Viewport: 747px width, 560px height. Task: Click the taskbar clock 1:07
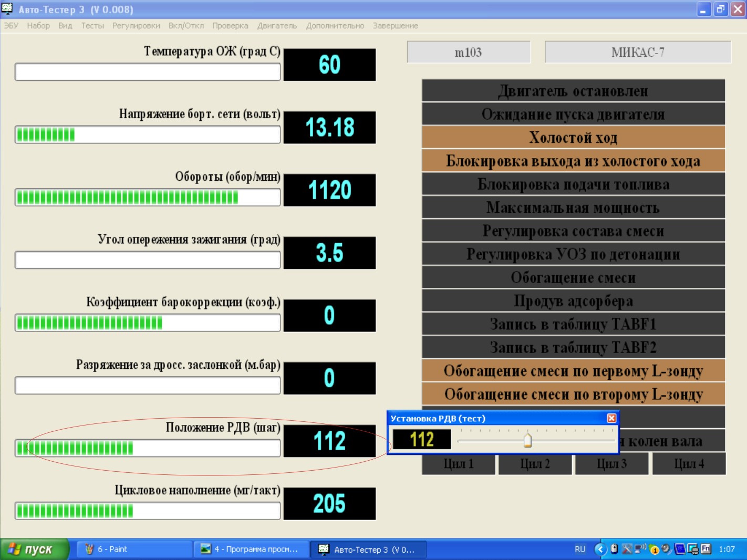(727, 549)
